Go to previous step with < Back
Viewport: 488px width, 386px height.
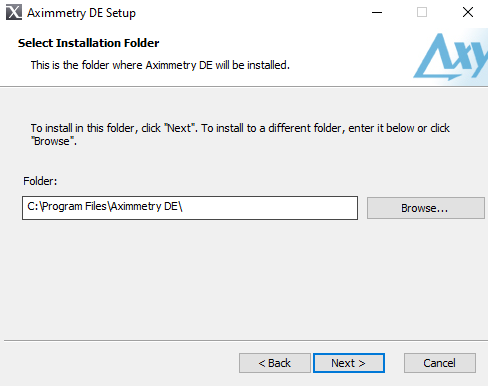point(275,363)
